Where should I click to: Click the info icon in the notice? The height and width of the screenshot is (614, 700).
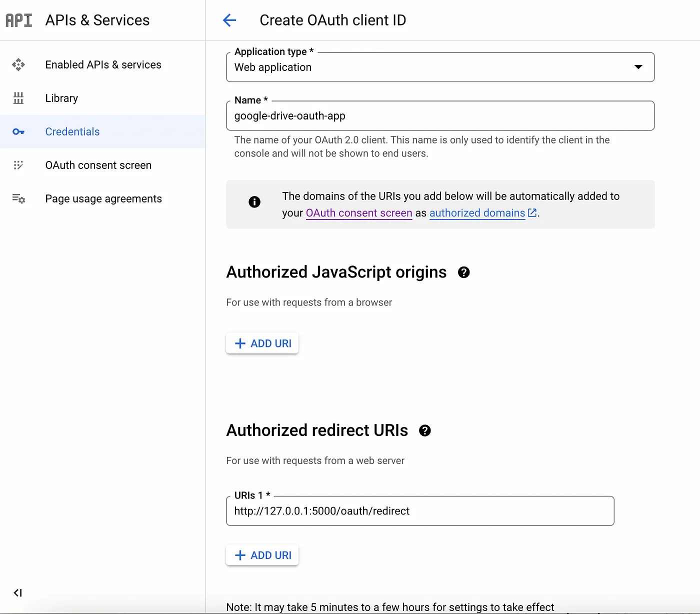[x=254, y=202]
